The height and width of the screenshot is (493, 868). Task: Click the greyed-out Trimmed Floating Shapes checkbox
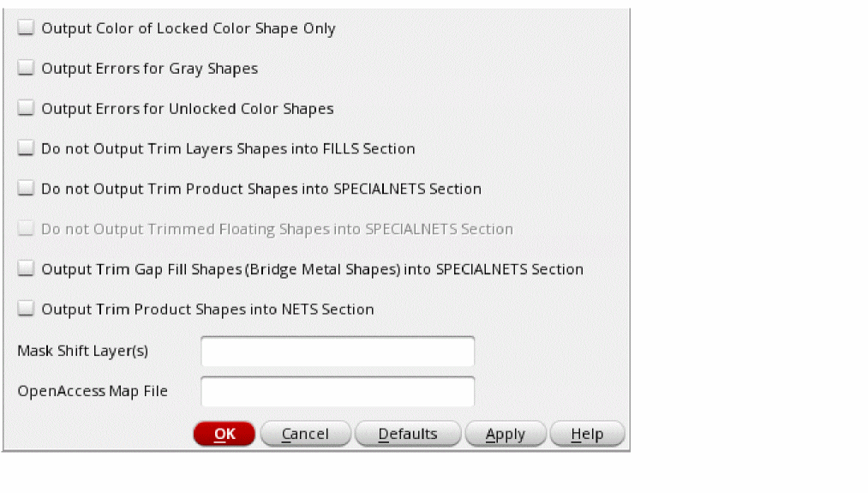point(27,229)
